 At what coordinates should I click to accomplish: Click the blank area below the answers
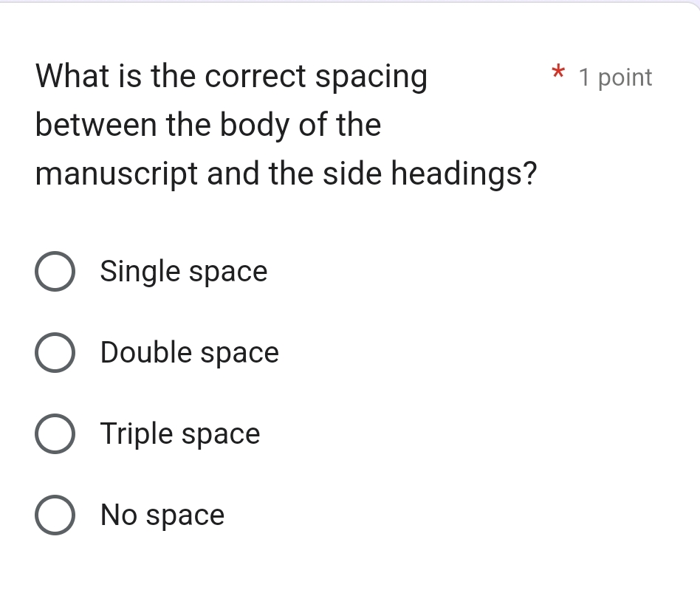pyautogui.click(x=350, y=565)
